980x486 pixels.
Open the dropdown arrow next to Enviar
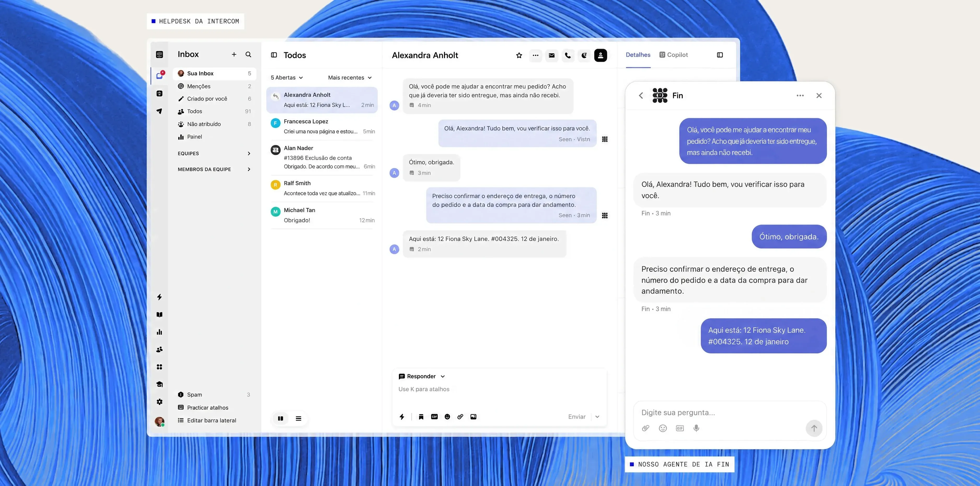click(597, 417)
